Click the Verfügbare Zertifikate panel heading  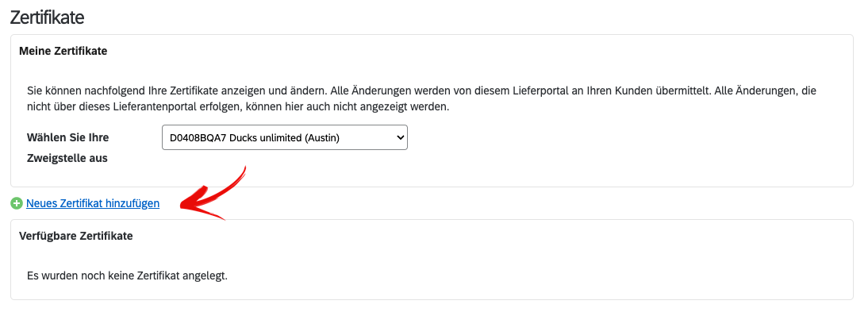point(76,236)
